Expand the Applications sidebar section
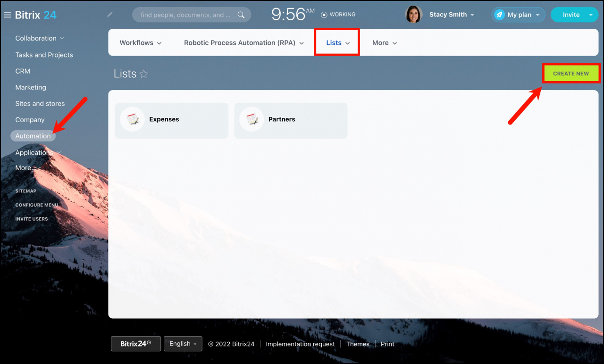The height and width of the screenshot is (364, 604). coord(38,152)
